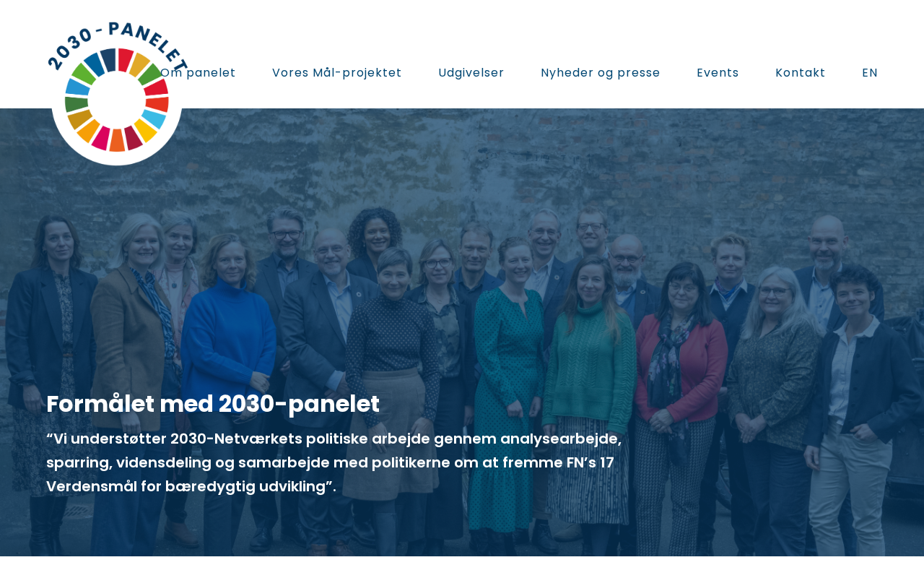Select Nyheder og presse in navigation

pyautogui.click(x=600, y=72)
